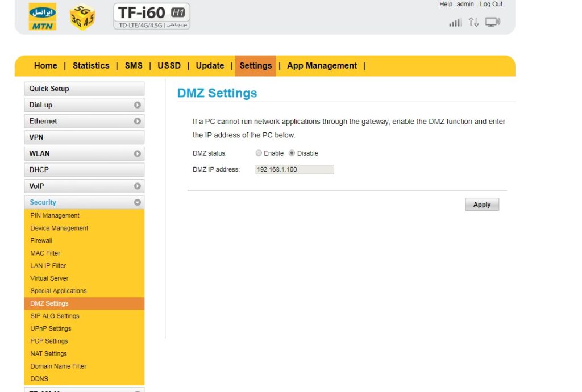Screen dimensions: 582x392
Task: Click the DMZ Settings page heading
Action: coord(217,93)
